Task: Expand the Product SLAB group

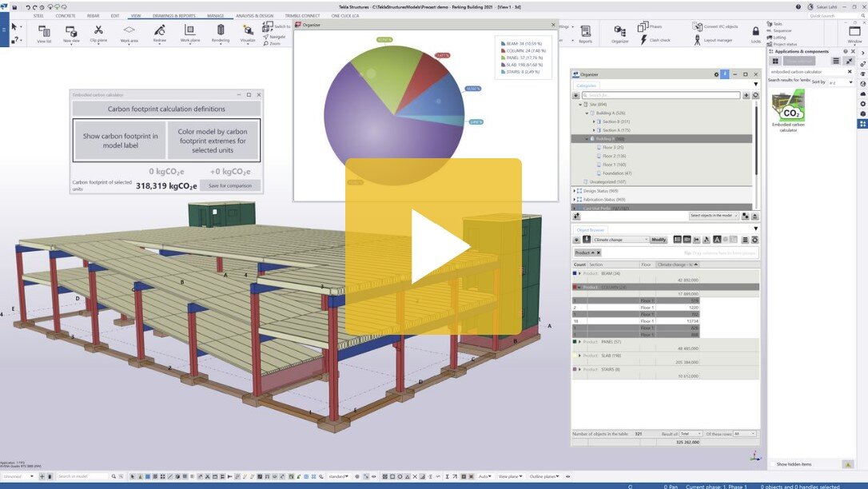Action: pos(579,356)
